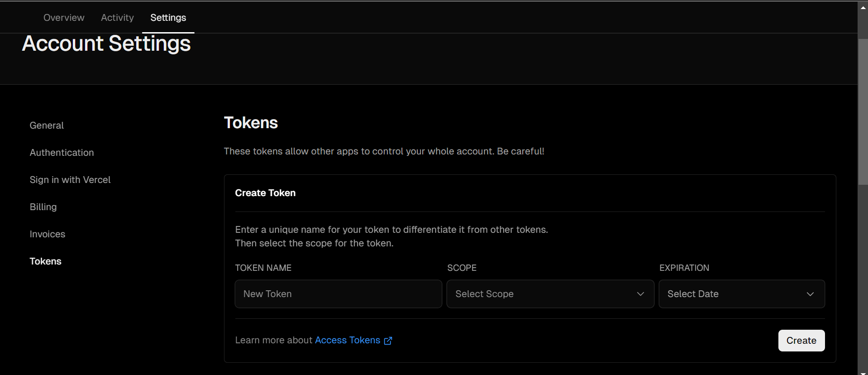Viewport: 868px width, 375px height.
Task: Select Tokens in the sidebar
Action: [x=45, y=261]
